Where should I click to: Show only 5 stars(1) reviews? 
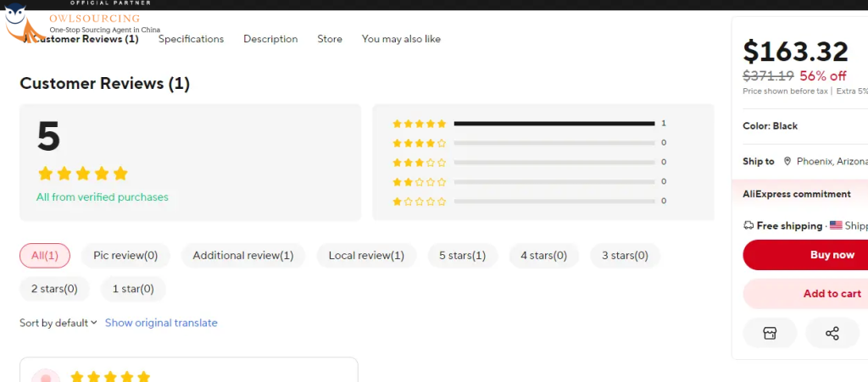462,255
